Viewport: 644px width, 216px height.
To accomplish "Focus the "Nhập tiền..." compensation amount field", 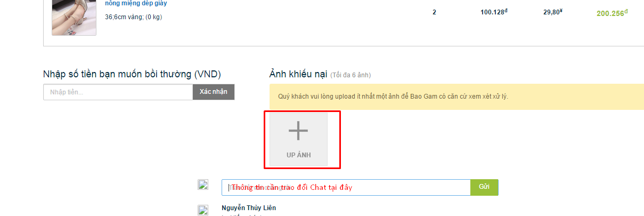I will (x=118, y=92).
